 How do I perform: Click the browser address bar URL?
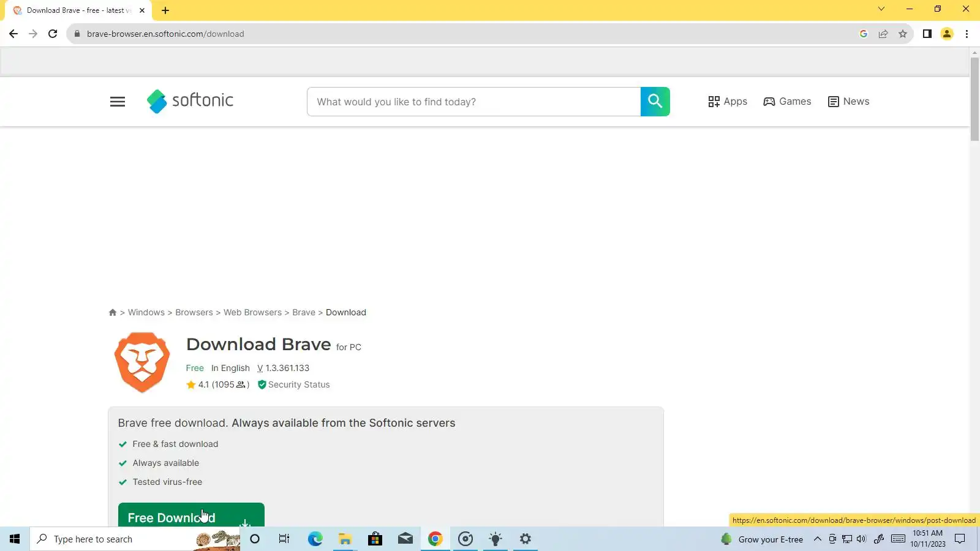point(165,34)
